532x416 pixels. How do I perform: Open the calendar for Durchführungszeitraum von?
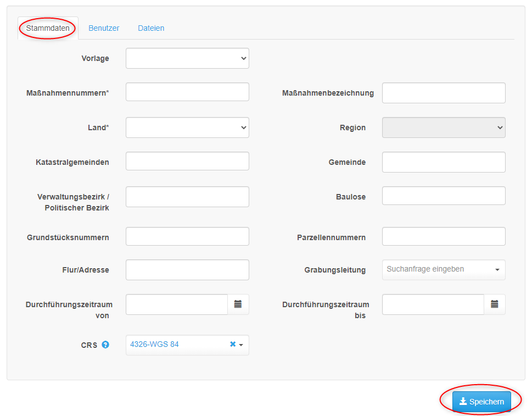[238, 304]
